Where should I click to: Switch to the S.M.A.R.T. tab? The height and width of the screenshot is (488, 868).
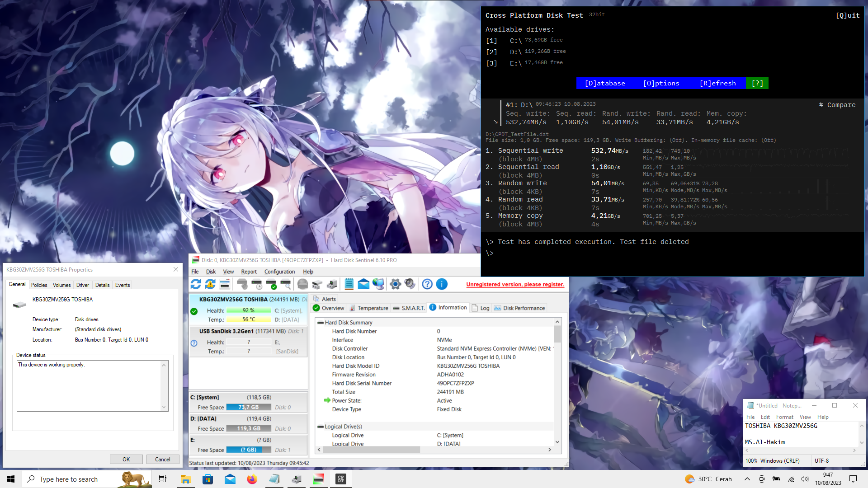click(409, 308)
